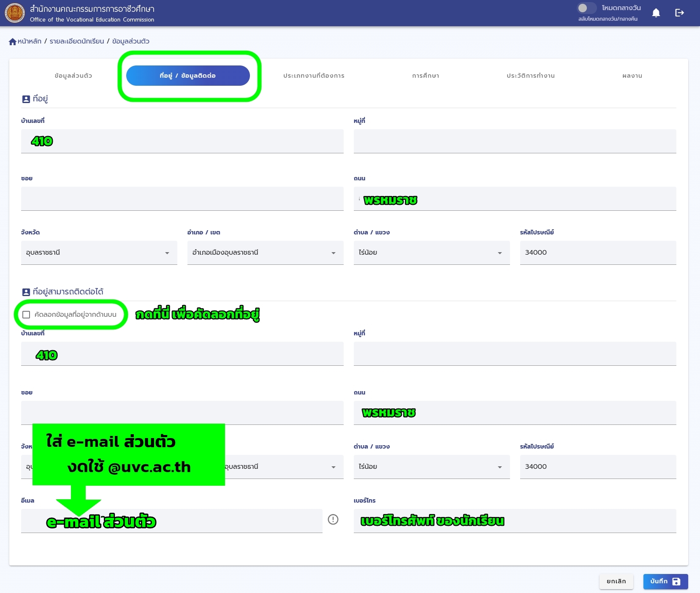The image size is (700, 593).
Task: Switch to the ประเภทงานที่ต้องการ tab
Action: 314,76
